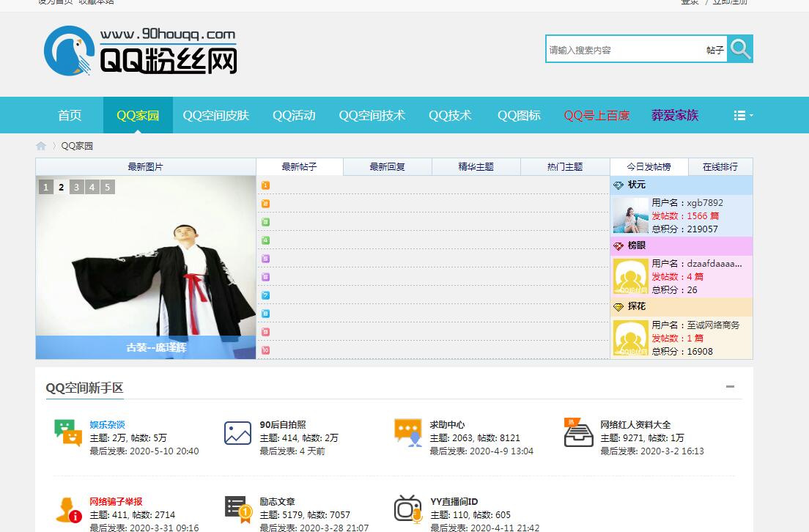Show slide 4 in image slideshow

[x=92, y=187]
